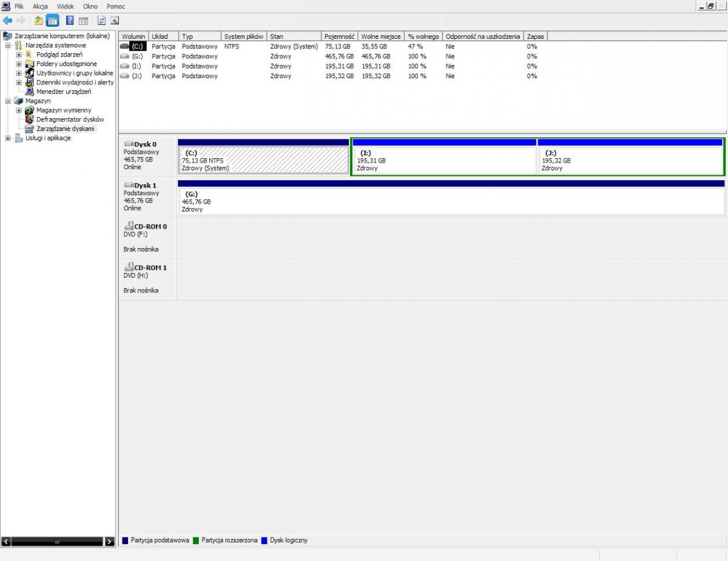The width and height of the screenshot is (728, 561).
Task: Select the Menedżer urządzeń icon
Action: point(30,92)
